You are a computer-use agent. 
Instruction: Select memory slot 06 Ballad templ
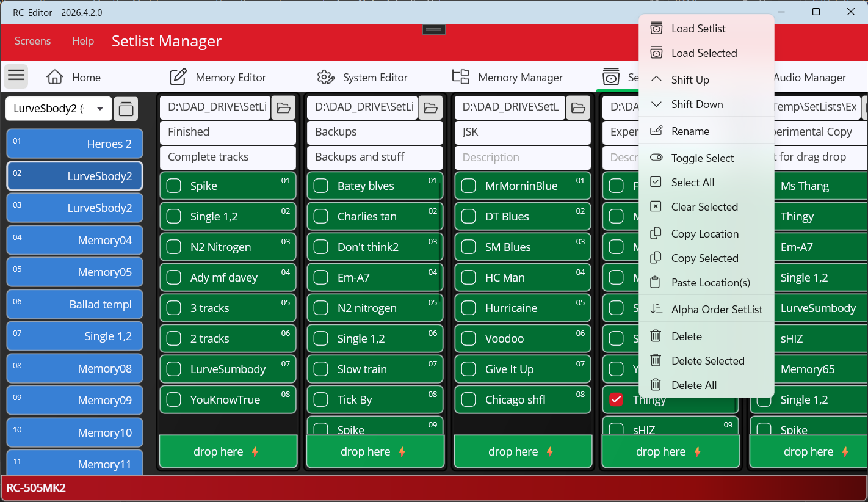pos(75,304)
